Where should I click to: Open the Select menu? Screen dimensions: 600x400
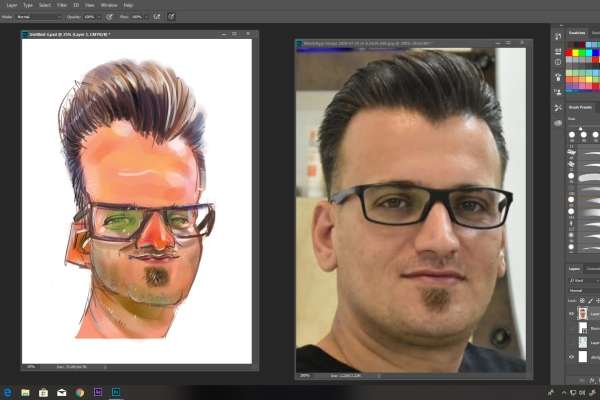click(45, 5)
